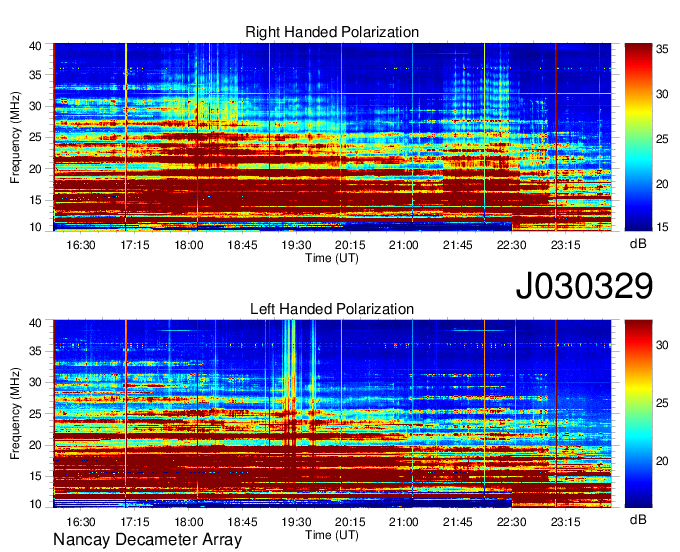Click "Time (UT)" label under Left Handed plot
Viewport: 680px width, 552px height.
point(332,535)
